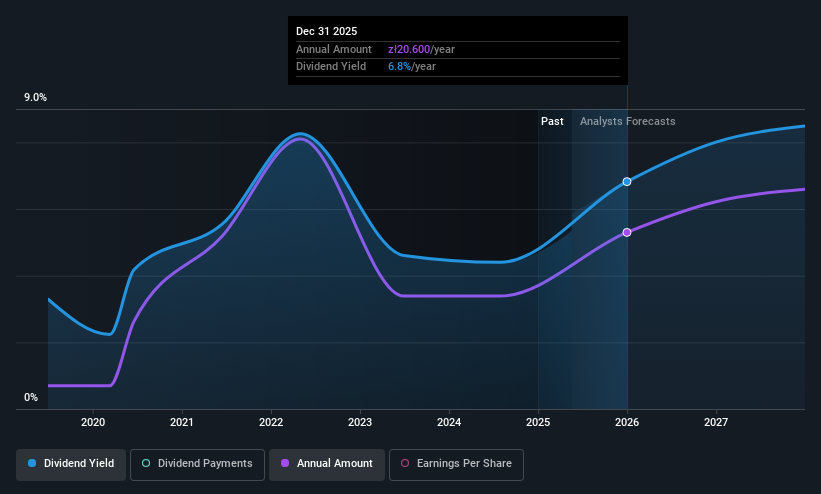Image resolution: width=821 pixels, height=494 pixels.
Task: Click the Analysts Forecasts label
Action: point(627,121)
